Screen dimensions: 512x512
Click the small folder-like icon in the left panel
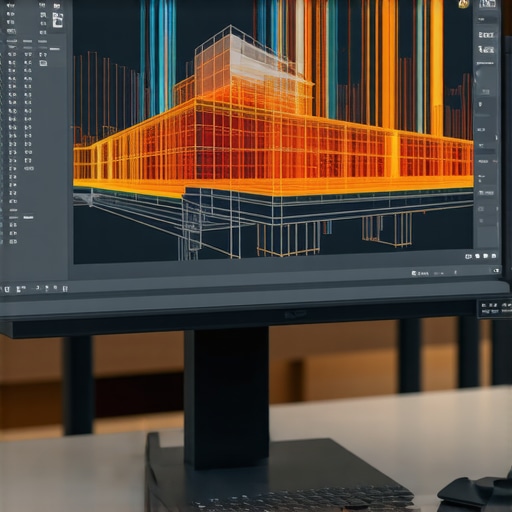tap(43, 63)
